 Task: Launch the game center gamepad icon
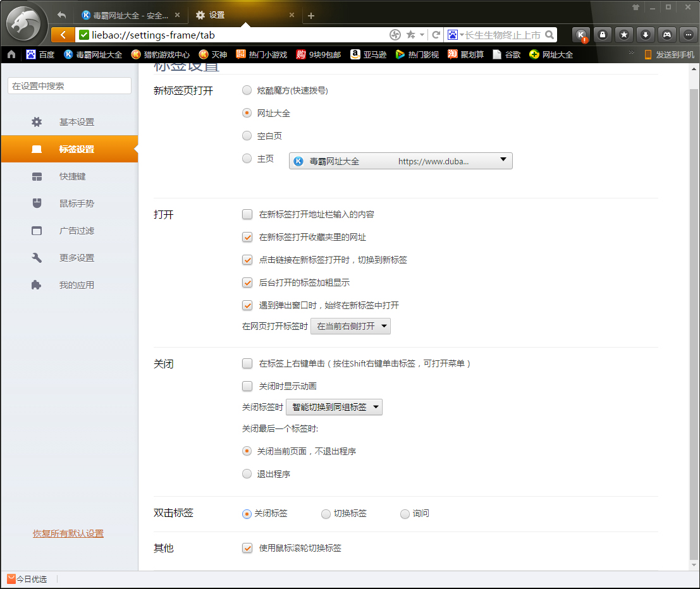click(x=666, y=35)
